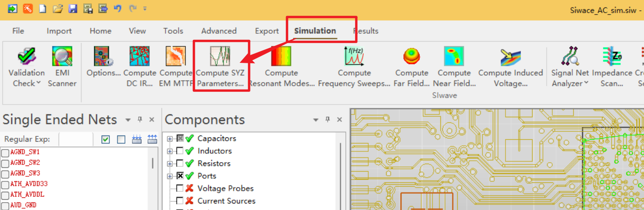Open the Validation Check tool
This screenshot has height=210, width=644.
pos(27,67)
